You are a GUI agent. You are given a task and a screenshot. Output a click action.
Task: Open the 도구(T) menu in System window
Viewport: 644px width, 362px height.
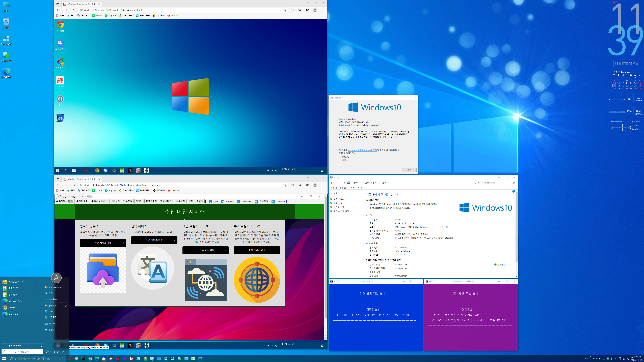(361, 188)
